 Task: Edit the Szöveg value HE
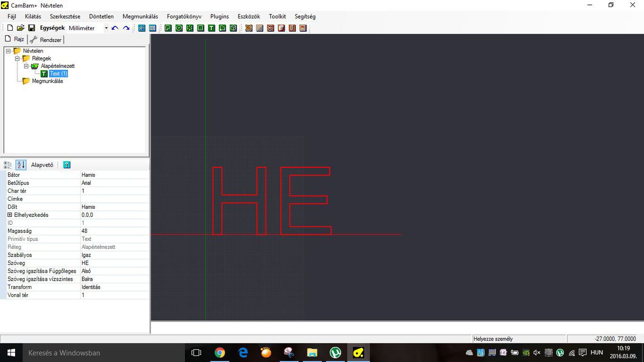coord(115,263)
